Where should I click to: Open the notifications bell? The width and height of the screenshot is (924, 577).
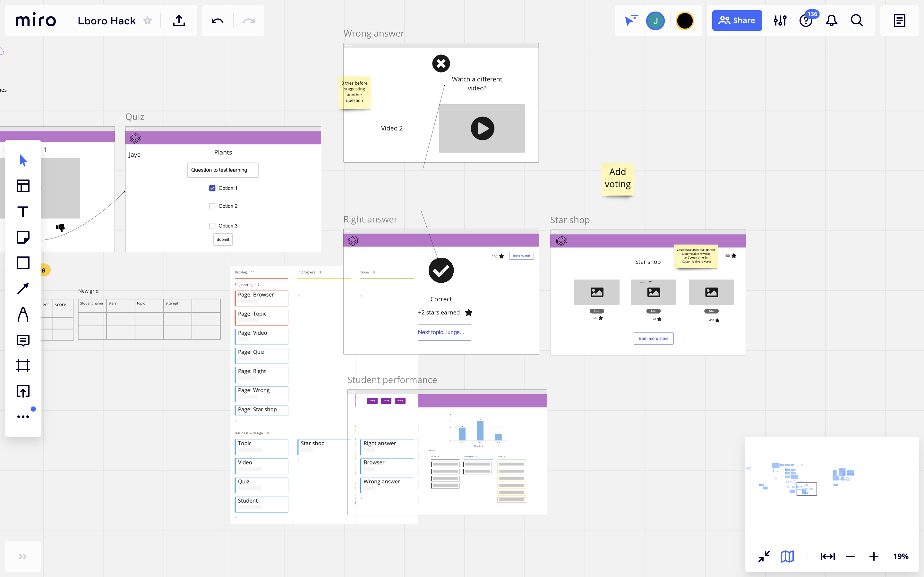831,21
